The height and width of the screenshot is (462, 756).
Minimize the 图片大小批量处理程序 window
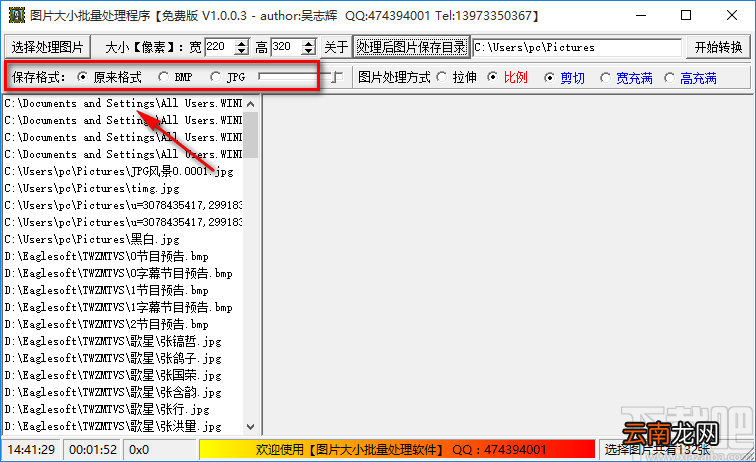641,15
